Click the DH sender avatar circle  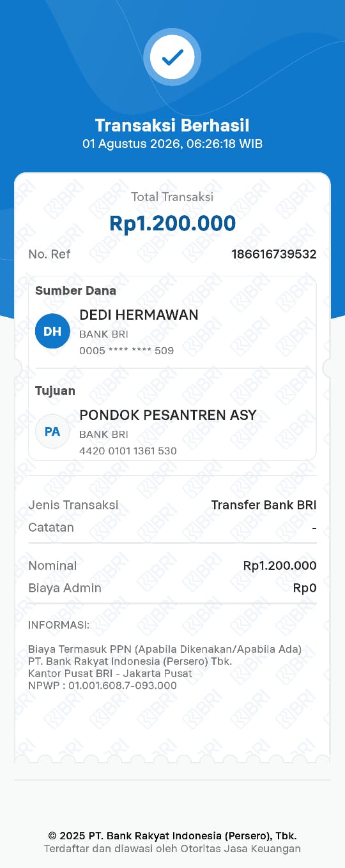pos(52,331)
